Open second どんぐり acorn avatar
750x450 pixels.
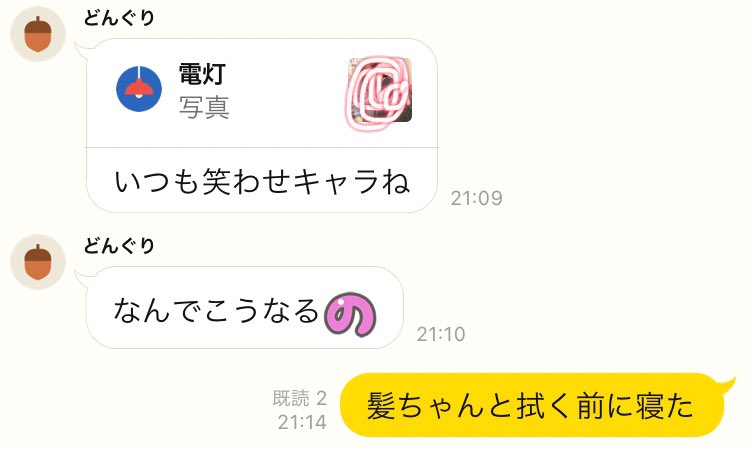click(38, 262)
